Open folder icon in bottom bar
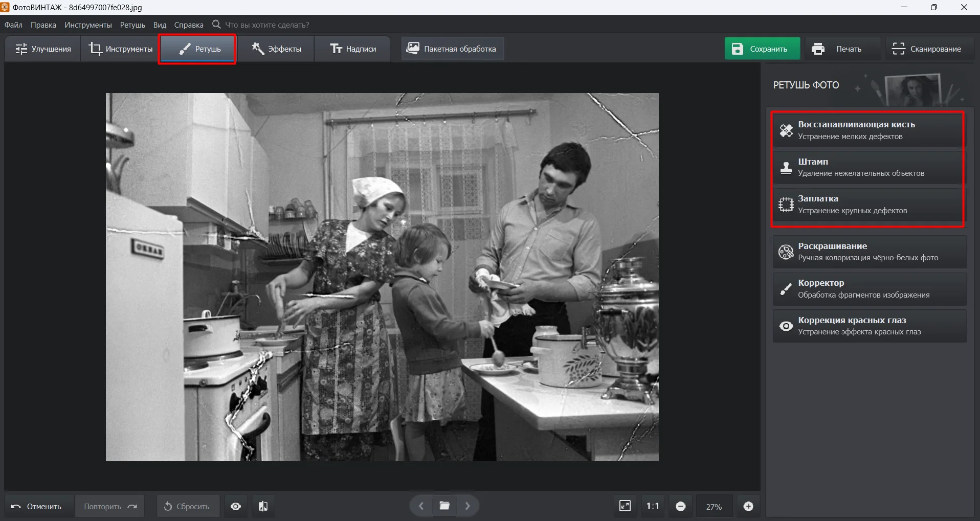 pos(444,506)
